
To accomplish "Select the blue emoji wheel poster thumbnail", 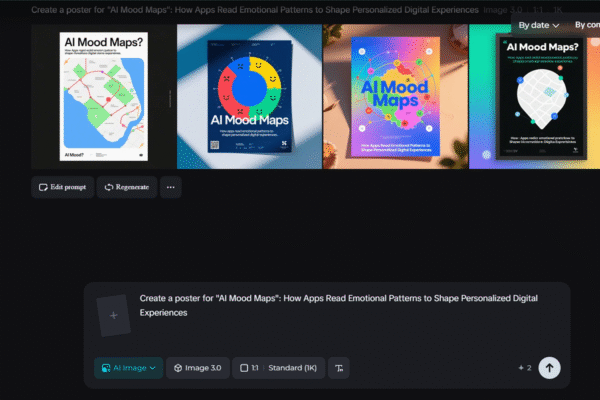I will 249,96.
